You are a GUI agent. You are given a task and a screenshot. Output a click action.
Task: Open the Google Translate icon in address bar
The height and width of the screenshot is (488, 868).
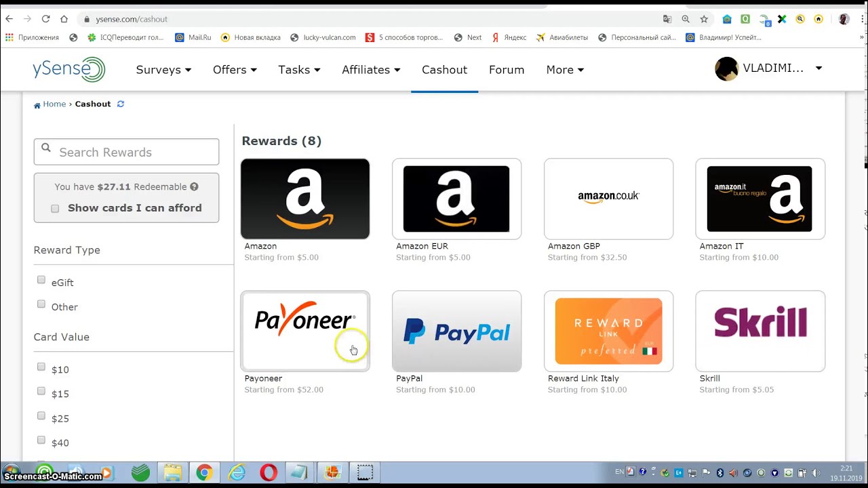pyautogui.click(x=667, y=19)
